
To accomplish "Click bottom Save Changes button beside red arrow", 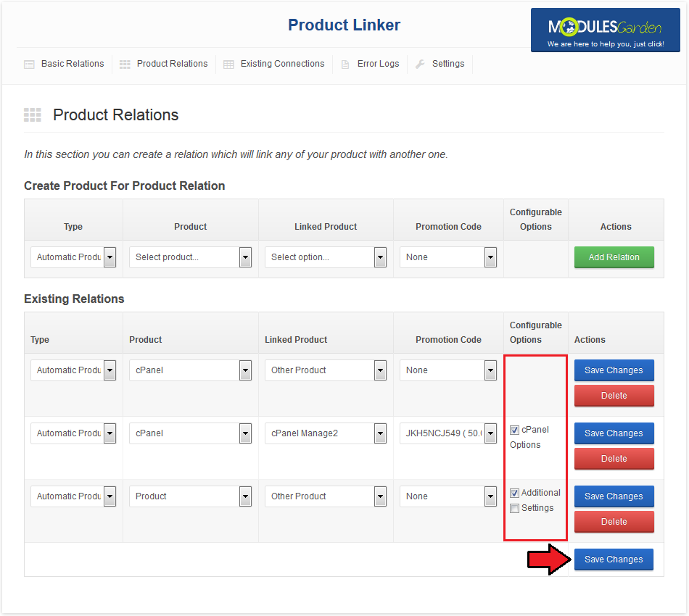I will (x=614, y=559).
